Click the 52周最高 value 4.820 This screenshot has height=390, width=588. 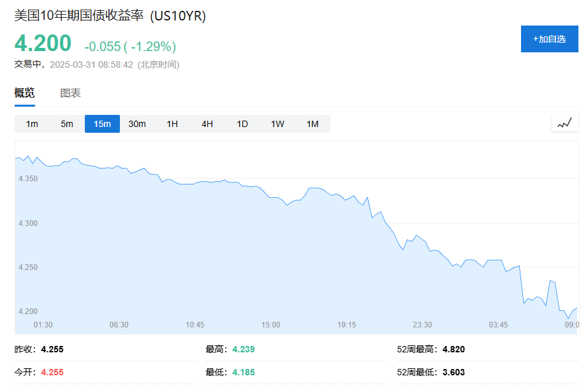(x=453, y=349)
